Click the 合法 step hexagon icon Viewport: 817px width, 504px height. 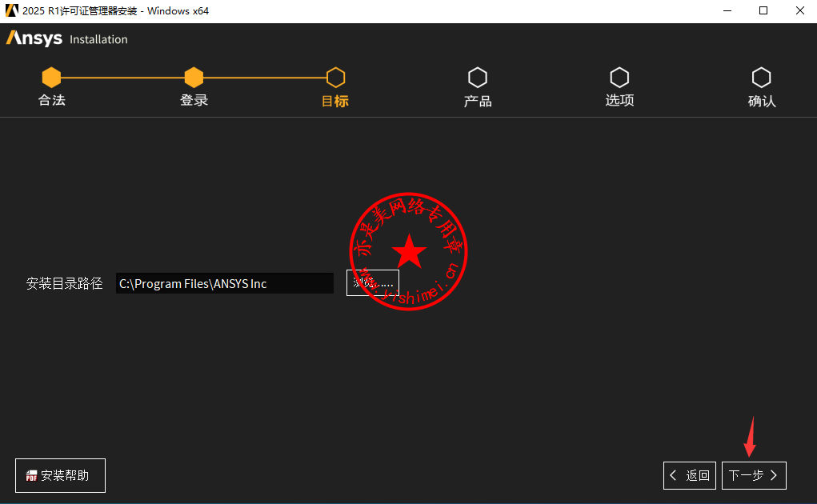(51, 78)
